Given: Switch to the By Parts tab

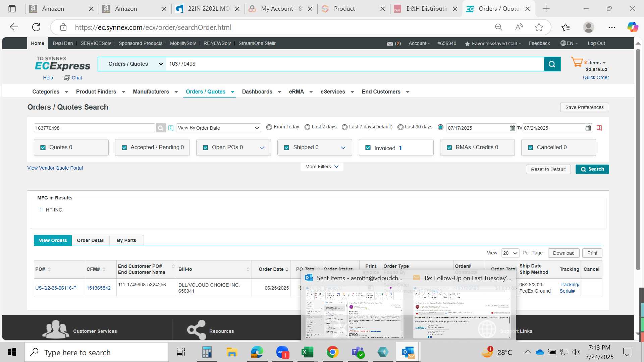Looking at the screenshot, I should point(126,240).
